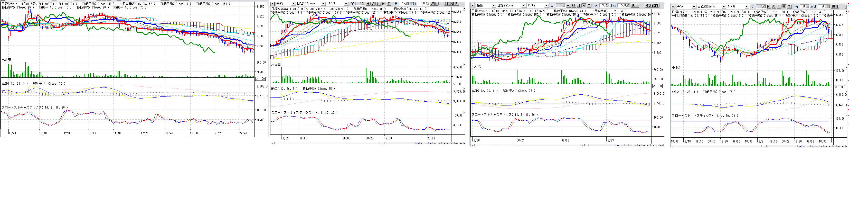Toggle the 分 (minute) period button in the 30分 chart toolbar
868x214 pixels.
pyautogui.click(x=584, y=6)
